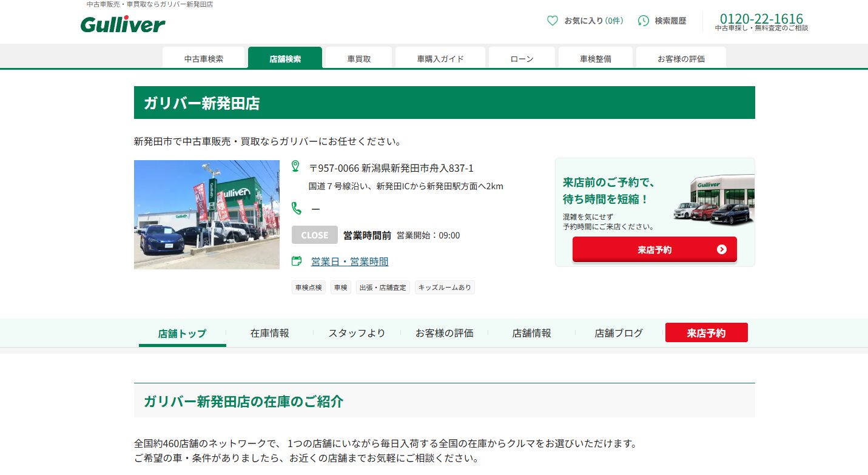This screenshot has height=475, width=868.
Task: Open the 営業日・営業時間 link
Action: click(x=349, y=261)
